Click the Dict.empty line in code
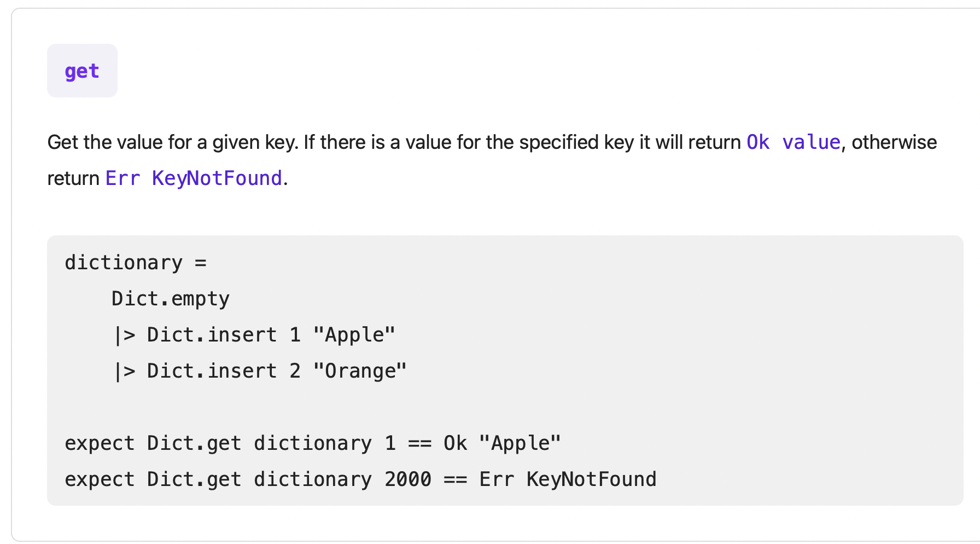980x544 pixels. pos(171,299)
